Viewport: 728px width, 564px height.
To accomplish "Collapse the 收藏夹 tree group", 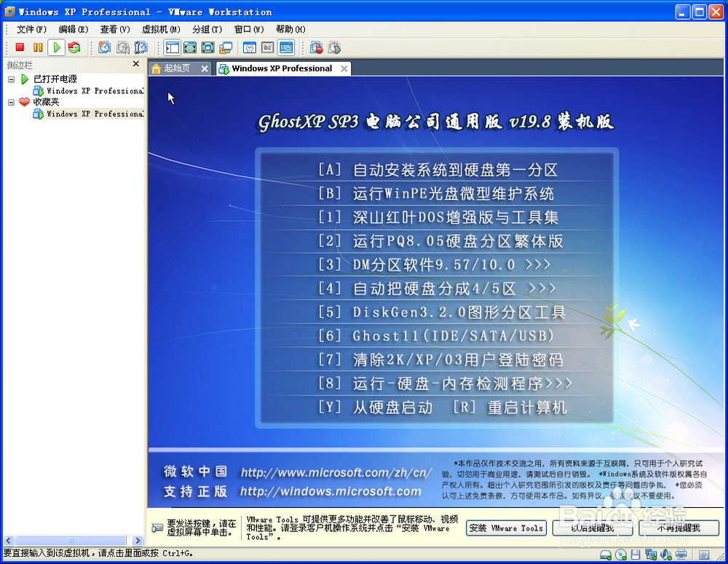I will [x=11, y=102].
